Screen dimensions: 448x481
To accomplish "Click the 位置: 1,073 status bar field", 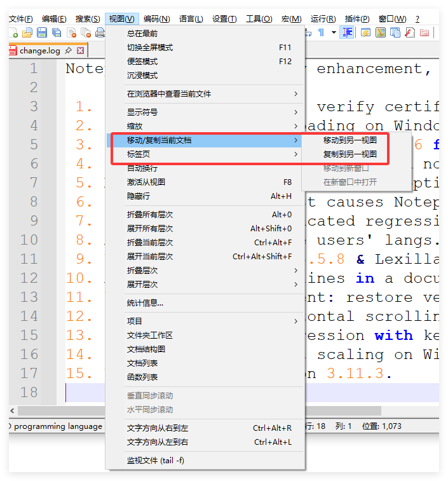I will [x=381, y=426].
